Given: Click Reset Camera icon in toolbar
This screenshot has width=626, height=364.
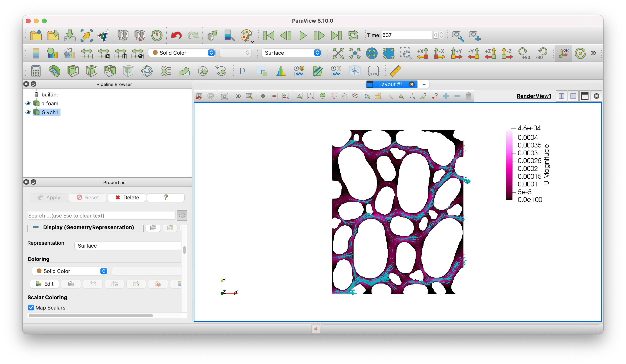Looking at the screenshot, I should pos(338,53).
